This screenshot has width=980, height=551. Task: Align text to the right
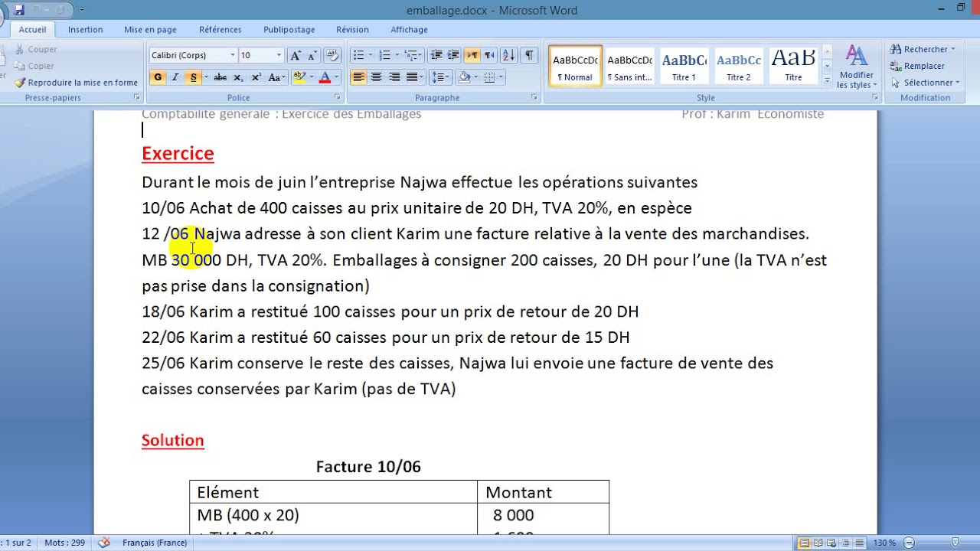coord(394,77)
